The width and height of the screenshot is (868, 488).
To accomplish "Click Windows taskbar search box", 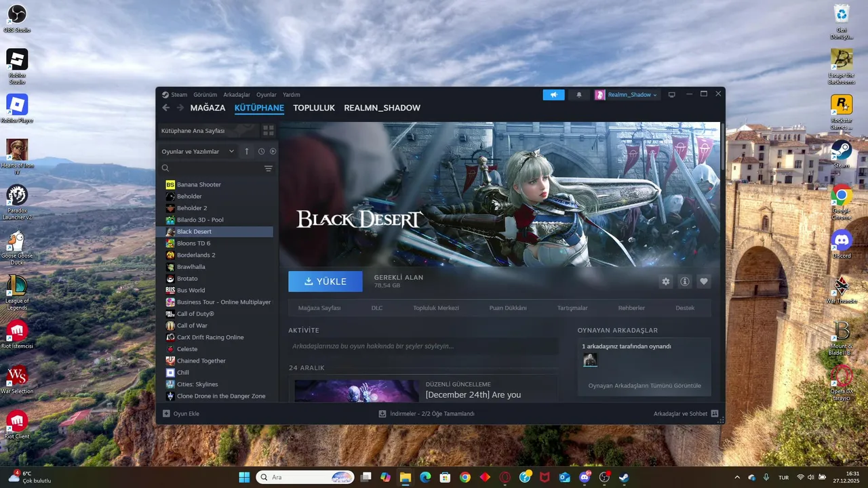I will pyautogui.click(x=304, y=477).
